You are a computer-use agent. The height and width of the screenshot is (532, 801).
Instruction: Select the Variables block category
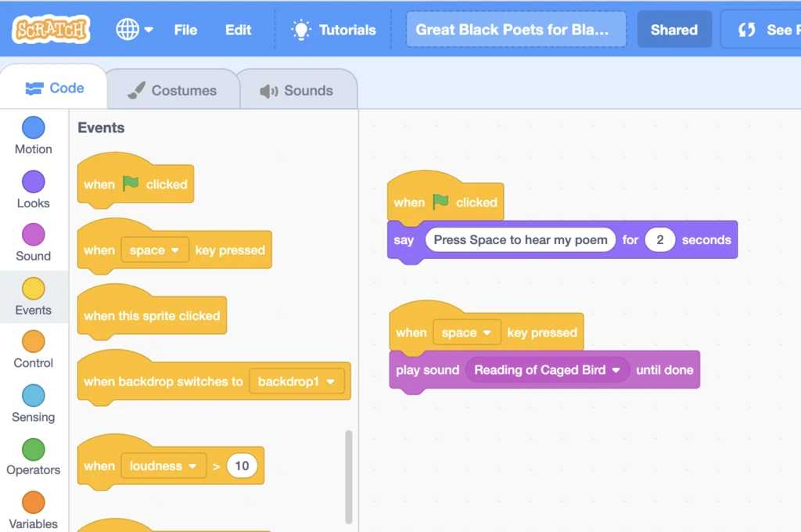[33, 511]
